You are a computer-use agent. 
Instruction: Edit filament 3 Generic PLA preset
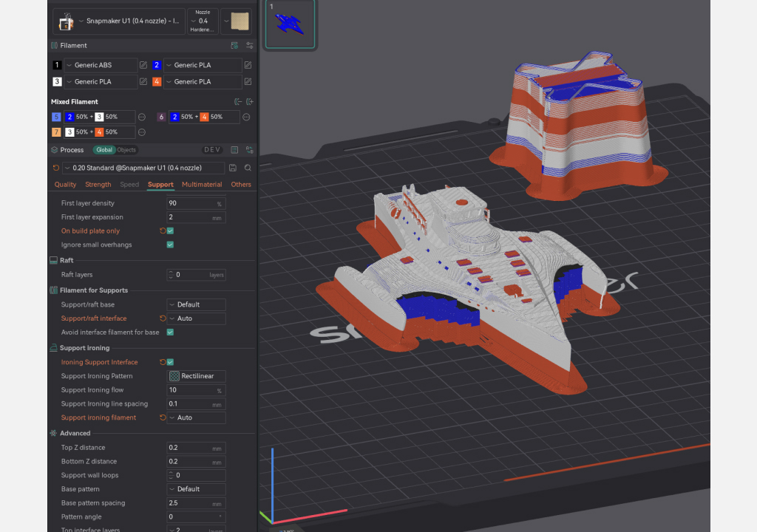143,81
